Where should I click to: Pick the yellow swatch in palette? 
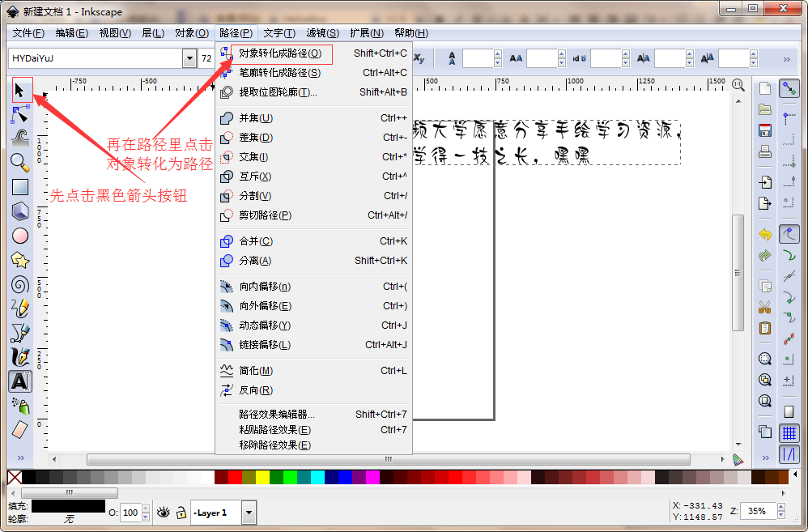(262, 478)
